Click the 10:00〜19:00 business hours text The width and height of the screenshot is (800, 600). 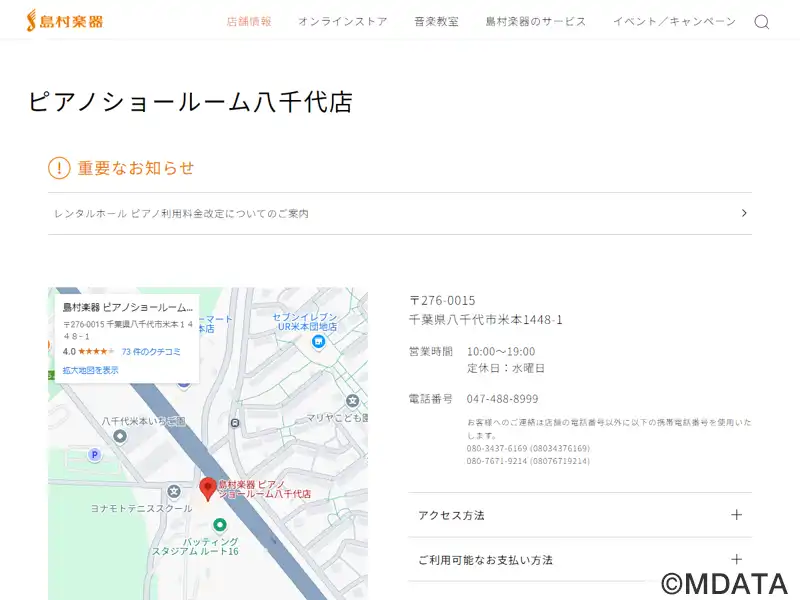click(x=501, y=352)
